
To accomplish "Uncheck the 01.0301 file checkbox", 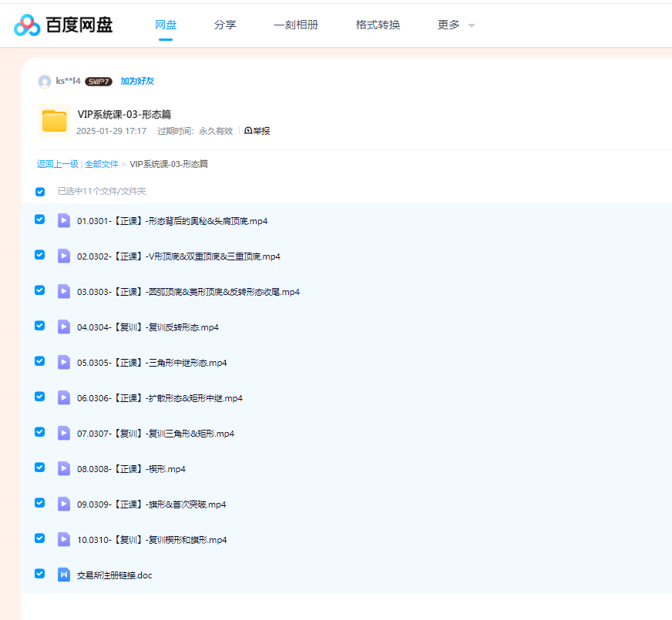I will (x=39, y=220).
